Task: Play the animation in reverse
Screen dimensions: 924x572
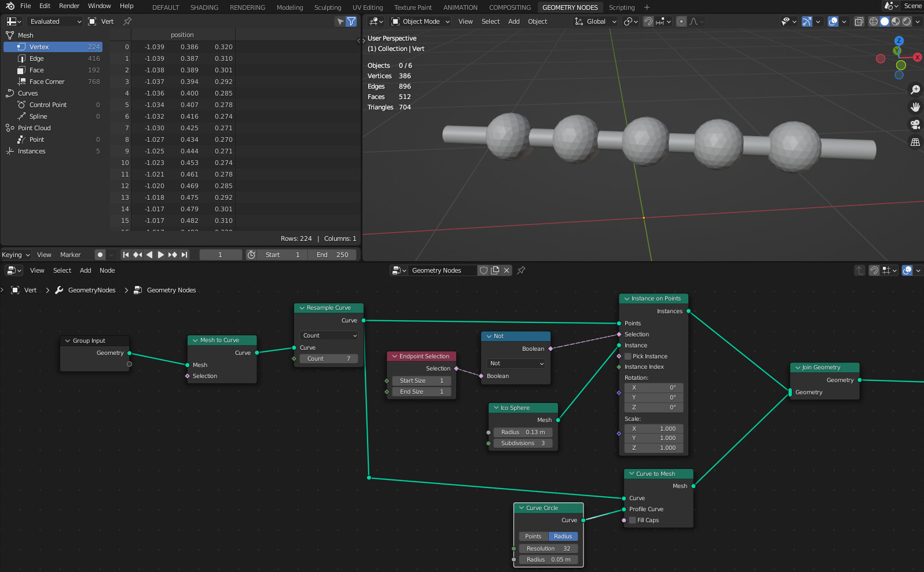Action: coord(149,255)
